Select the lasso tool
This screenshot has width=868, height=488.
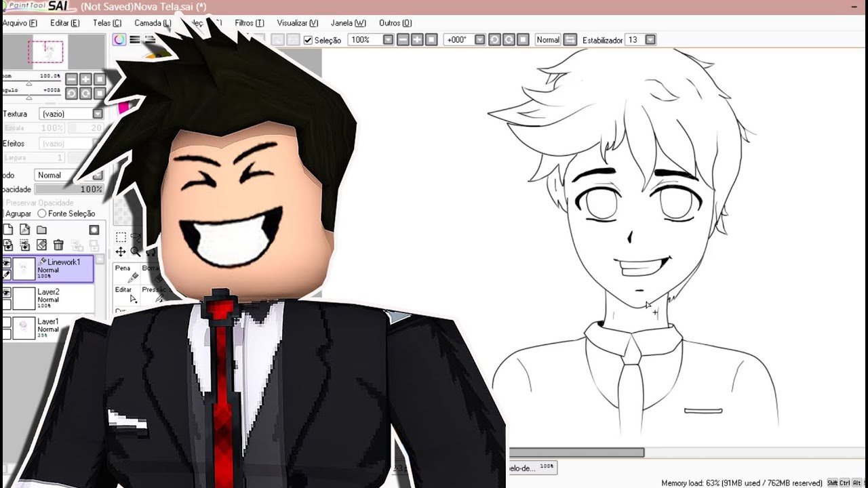tap(135, 237)
